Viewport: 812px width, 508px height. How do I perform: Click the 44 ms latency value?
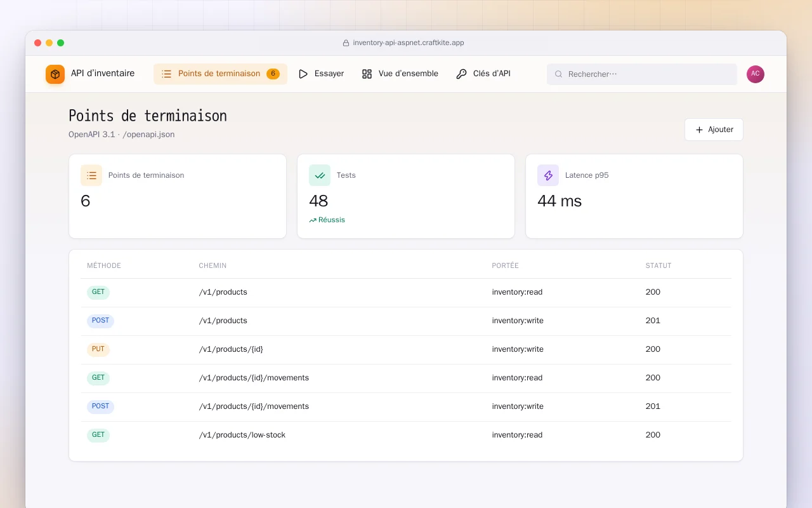(560, 201)
